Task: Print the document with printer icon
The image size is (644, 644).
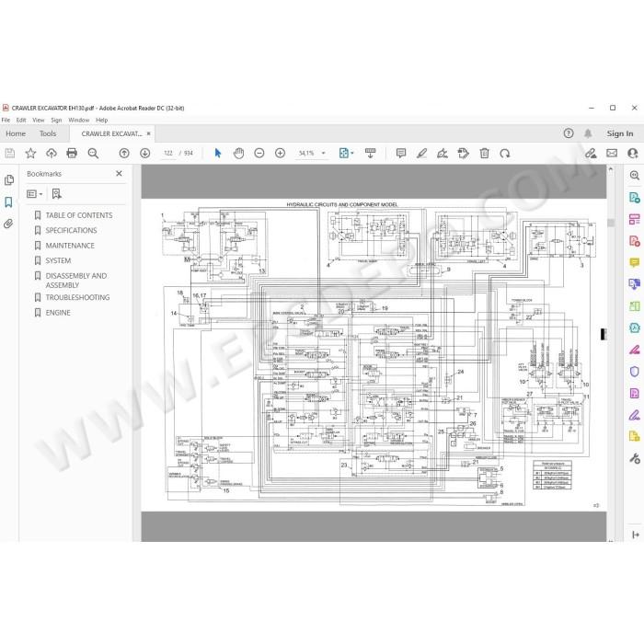Action: [72, 154]
